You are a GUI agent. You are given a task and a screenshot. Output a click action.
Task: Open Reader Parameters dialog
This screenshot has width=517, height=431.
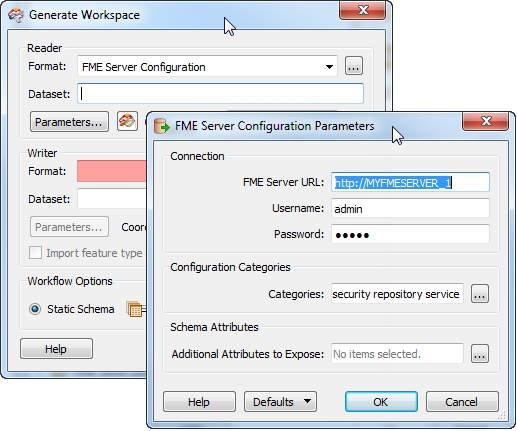[x=69, y=122]
